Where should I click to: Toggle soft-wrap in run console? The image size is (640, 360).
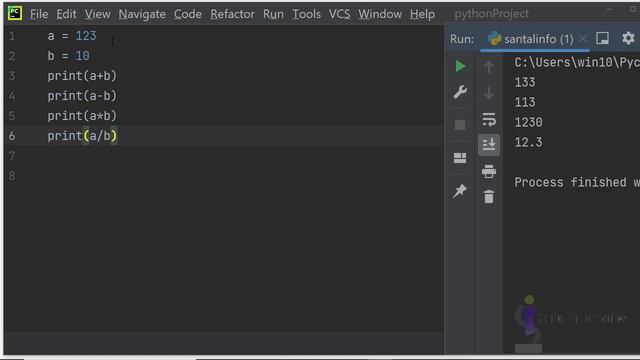click(489, 120)
